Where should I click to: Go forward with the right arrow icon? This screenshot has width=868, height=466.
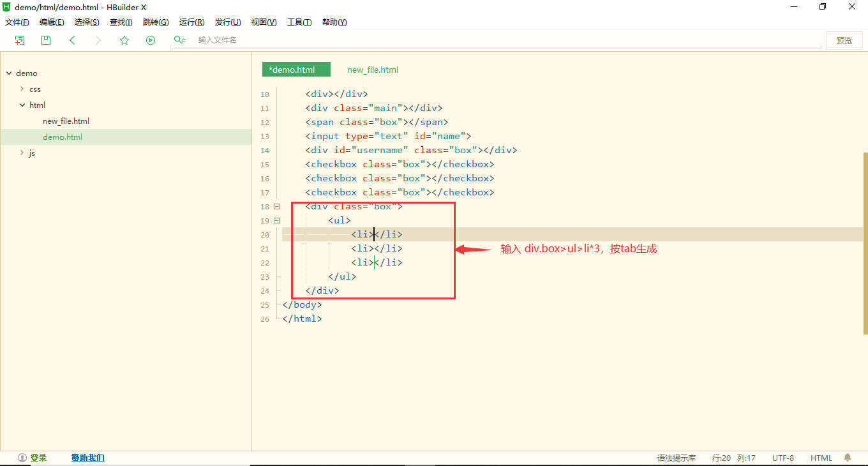[98, 40]
